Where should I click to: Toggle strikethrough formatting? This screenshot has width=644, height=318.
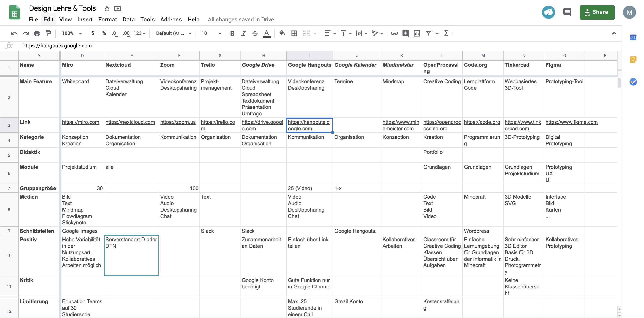click(255, 33)
